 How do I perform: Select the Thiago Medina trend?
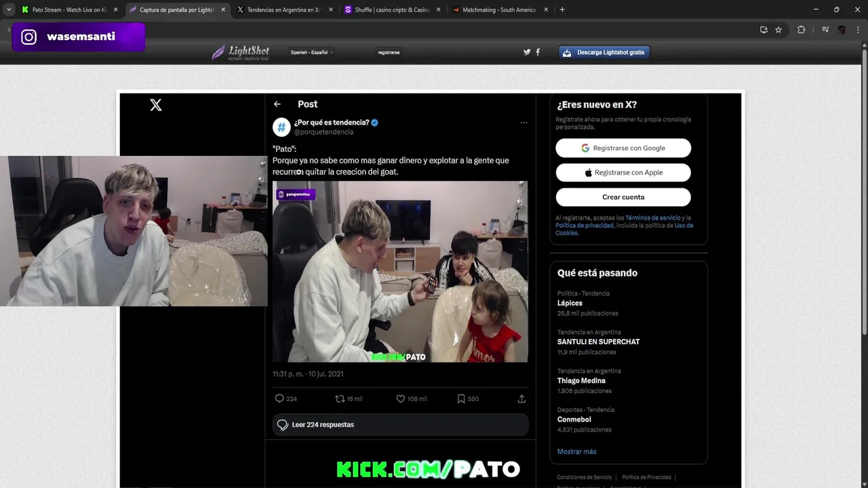coord(629,381)
